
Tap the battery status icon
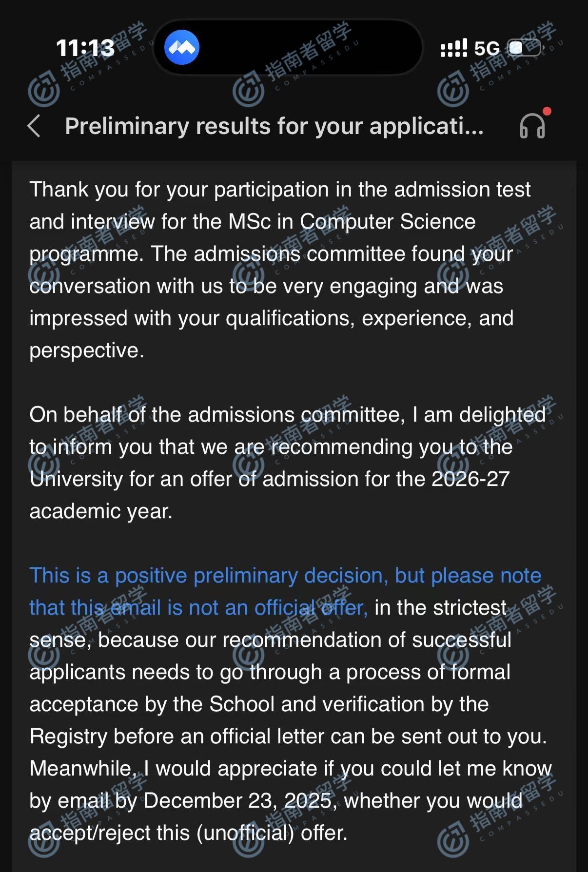pos(525,48)
